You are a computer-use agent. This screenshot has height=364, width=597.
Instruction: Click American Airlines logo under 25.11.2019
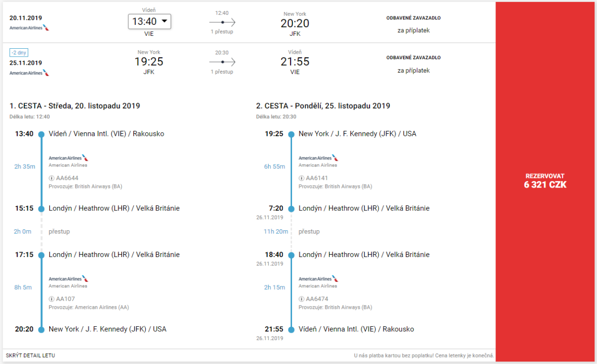pyautogui.click(x=29, y=73)
